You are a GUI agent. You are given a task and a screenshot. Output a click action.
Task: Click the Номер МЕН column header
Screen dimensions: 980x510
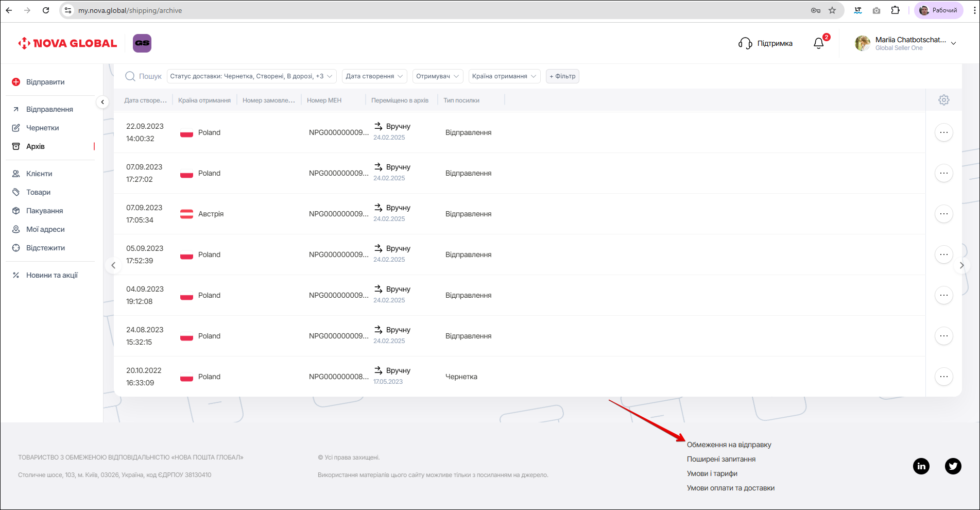point(324,100)
